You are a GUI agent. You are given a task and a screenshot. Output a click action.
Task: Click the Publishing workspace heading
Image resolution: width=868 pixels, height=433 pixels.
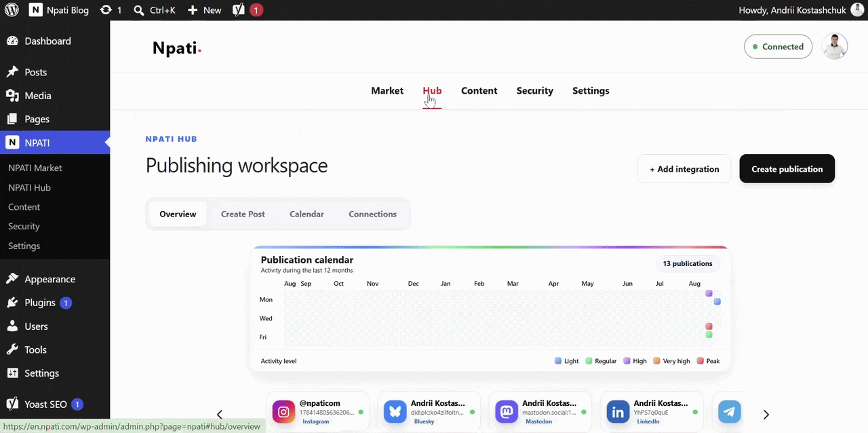point(237,166)
